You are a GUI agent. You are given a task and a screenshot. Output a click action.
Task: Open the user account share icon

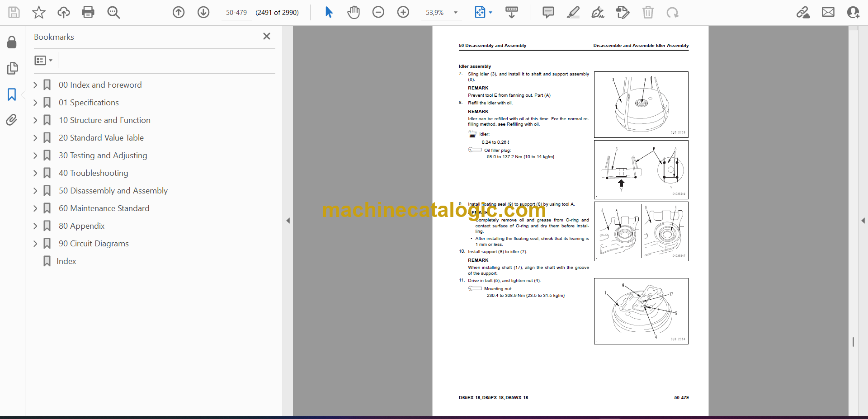pos(853,12)
